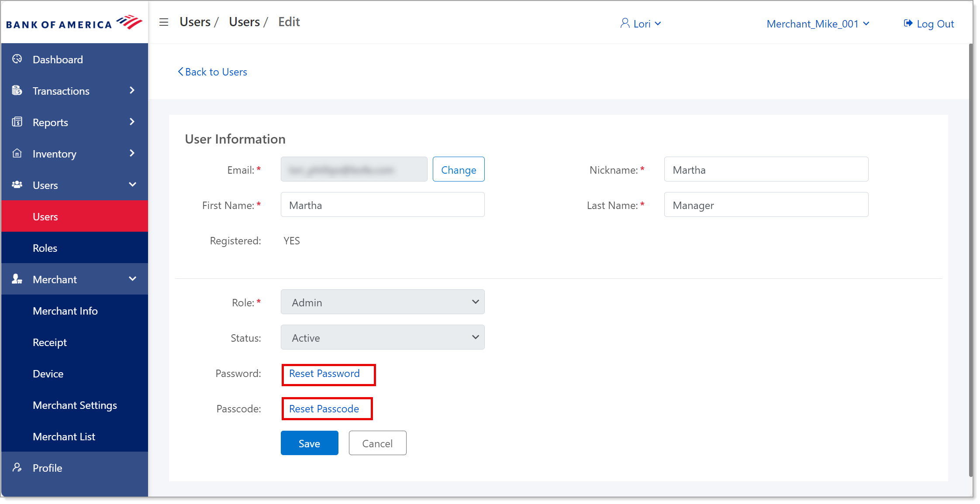Image resolution: width=980 pixels, height=504 pixels.
Task: Click the Edit breadcrumb text
Action: [289, 22]
